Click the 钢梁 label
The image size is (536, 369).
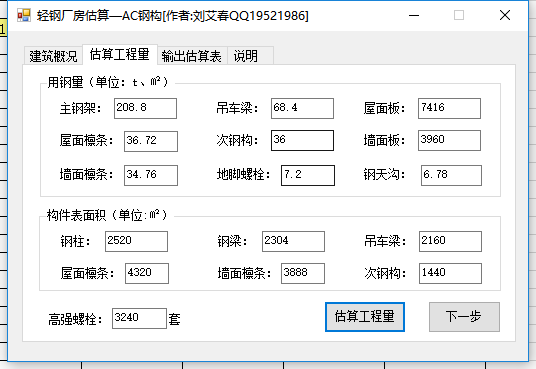(x=232, y=241)
